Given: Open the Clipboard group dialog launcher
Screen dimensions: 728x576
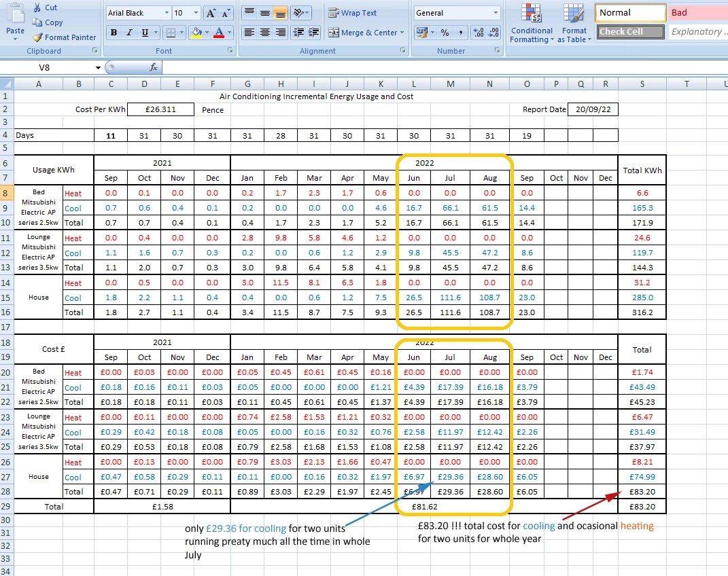Looking at the screenshot, I should (x=95, y=50).
